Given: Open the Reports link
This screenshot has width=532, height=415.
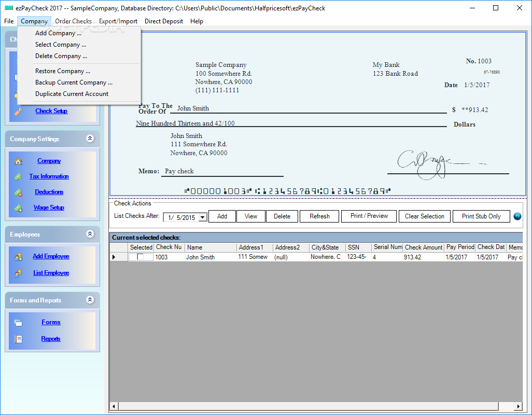Looking at the screenshot, I should coord(51,339).
